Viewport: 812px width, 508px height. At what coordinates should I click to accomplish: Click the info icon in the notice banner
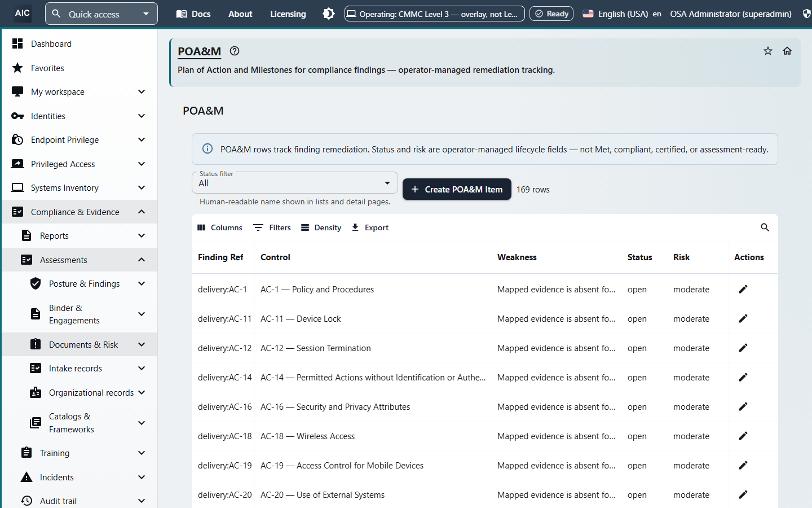(208, 149)
